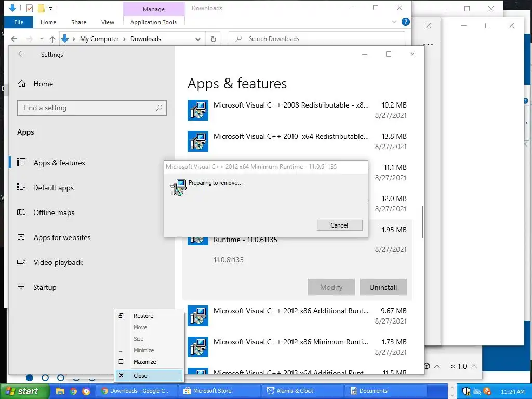
Task: Open Windows Security tray icon
Action: (x=466, y=391)
